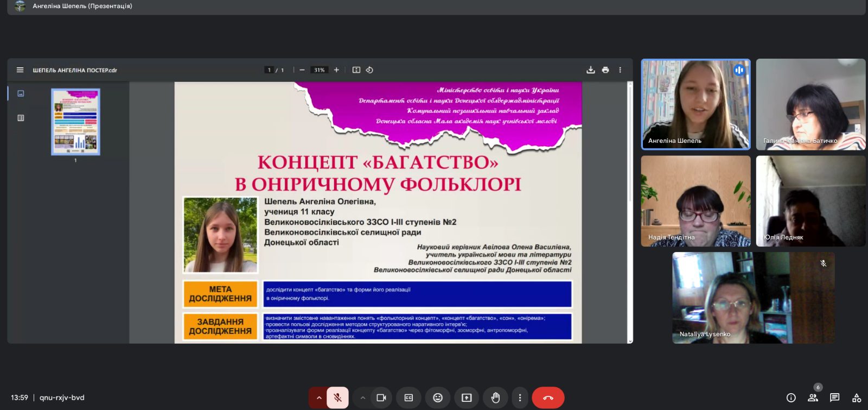This screenshot has height=410, width=868.
Task: Turn on closed captions
Action: point(409,398)
